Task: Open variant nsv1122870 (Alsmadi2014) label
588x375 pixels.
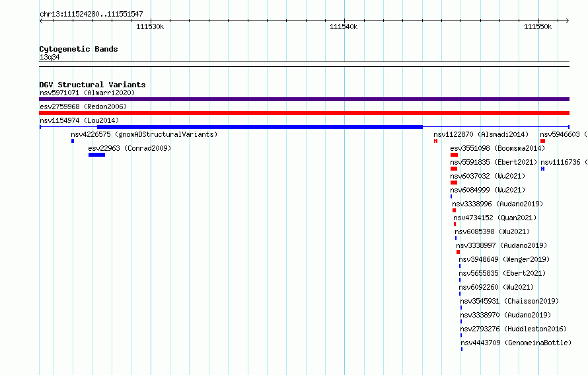Action: [x=481, y=134]
